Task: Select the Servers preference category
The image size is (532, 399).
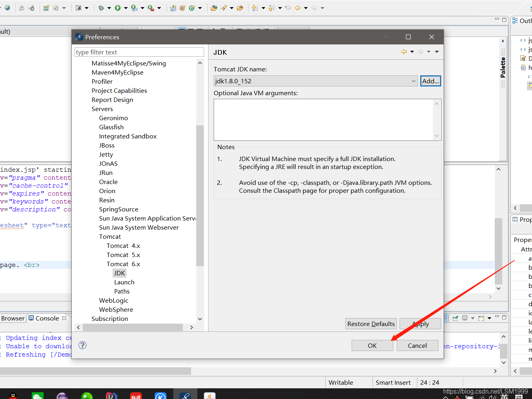Action: pos(102,109)
